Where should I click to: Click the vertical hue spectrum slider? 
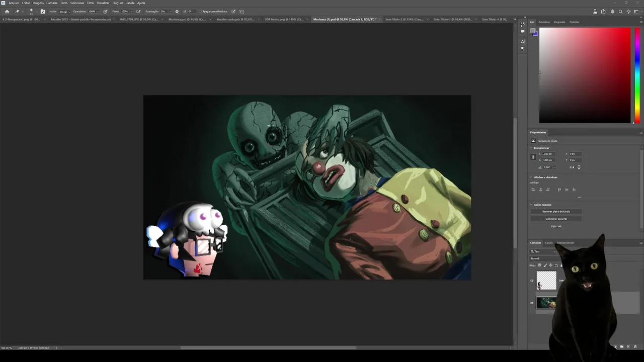[637, 75]
